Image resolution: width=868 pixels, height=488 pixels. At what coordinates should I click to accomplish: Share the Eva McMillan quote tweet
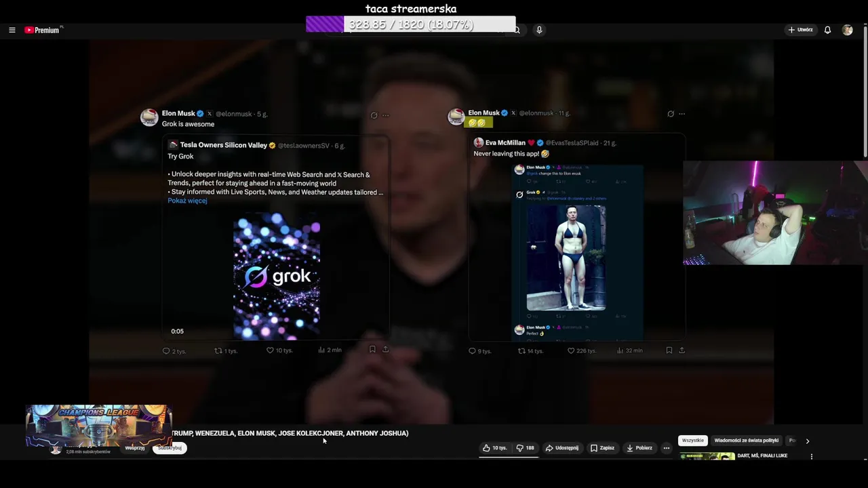pos(682,350)
